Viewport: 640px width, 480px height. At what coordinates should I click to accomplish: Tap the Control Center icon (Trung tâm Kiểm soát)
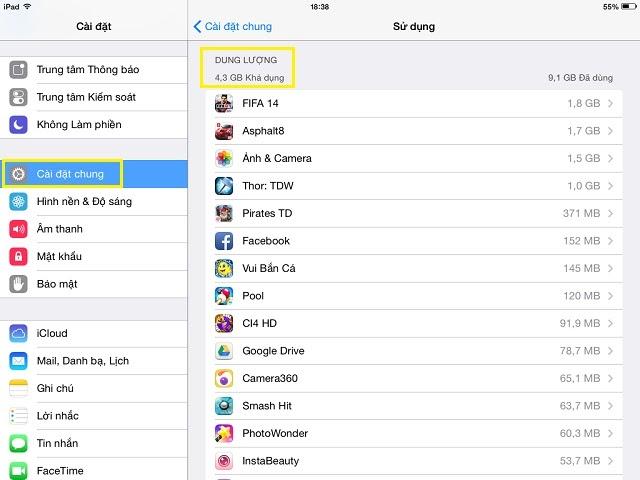coord(18,97)
